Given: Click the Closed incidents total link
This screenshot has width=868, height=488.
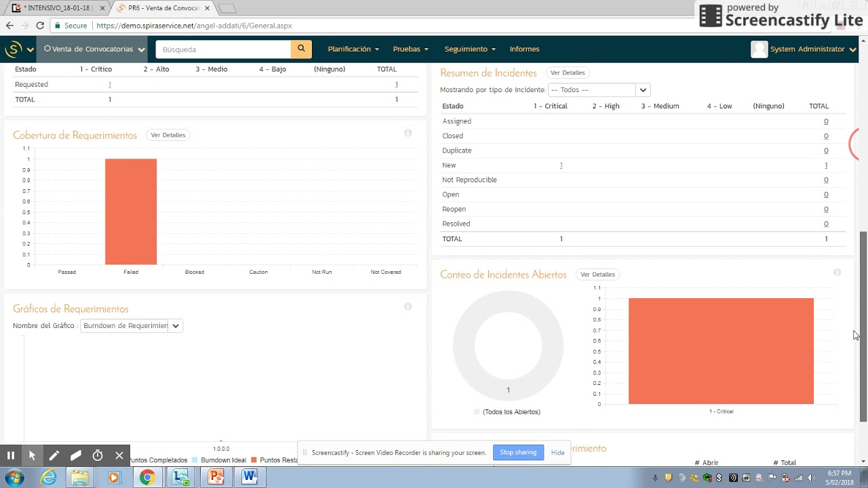Looking at the screenshot, I should coord(826,136).
